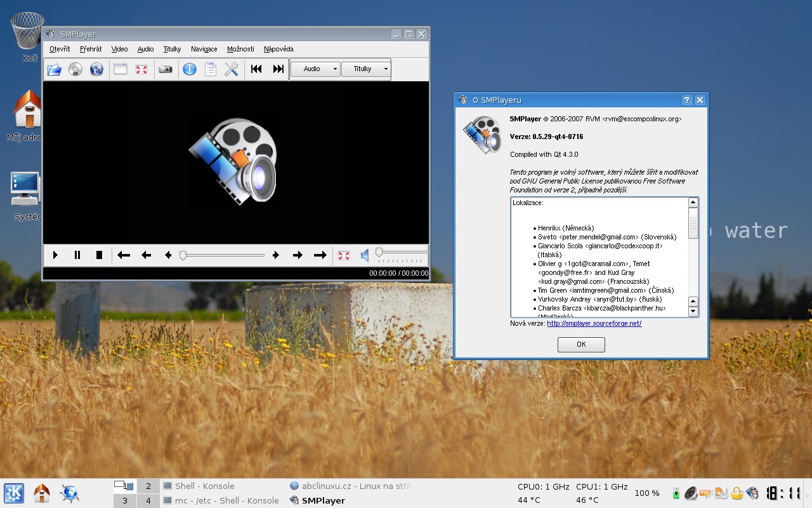
Task: Skip to previous playlist item
Action: tap(256, 69)
